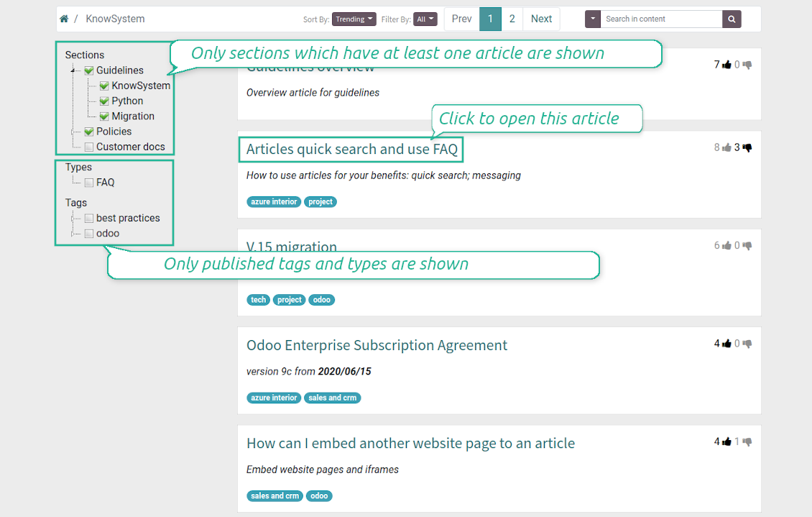Dislike the embed website page article
The image size is (812, 517).
(747, 442)
